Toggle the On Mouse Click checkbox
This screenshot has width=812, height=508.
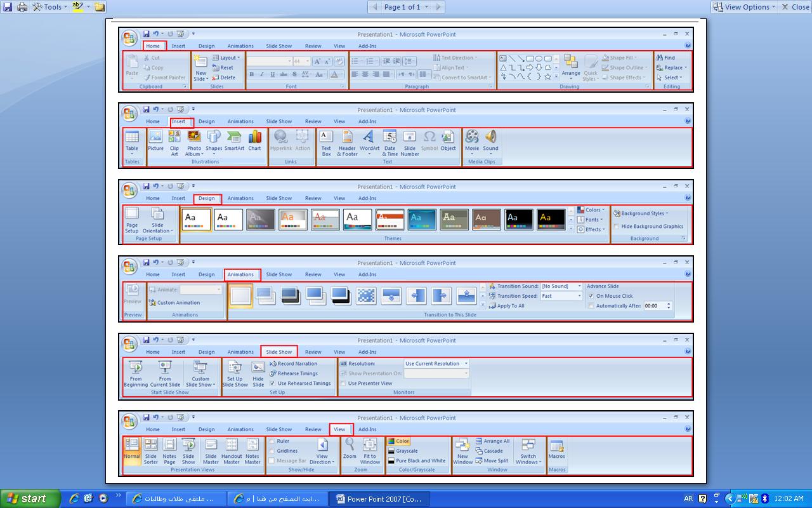coord(591,296)
